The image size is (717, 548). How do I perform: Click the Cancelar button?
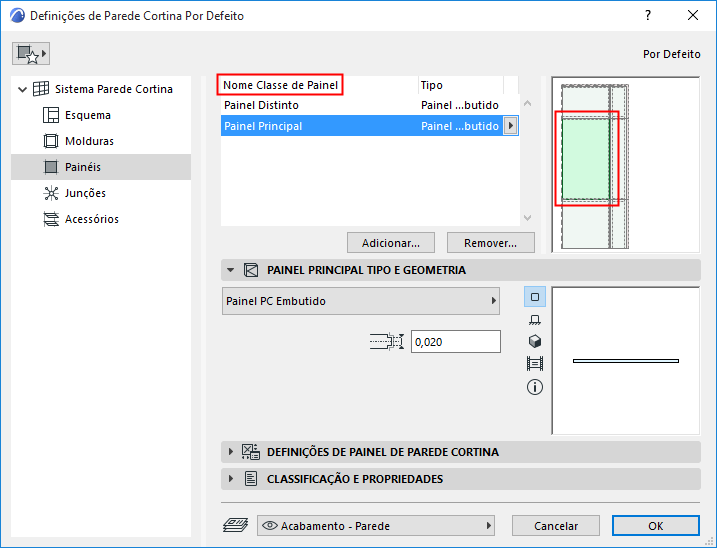tap(556, 526)
